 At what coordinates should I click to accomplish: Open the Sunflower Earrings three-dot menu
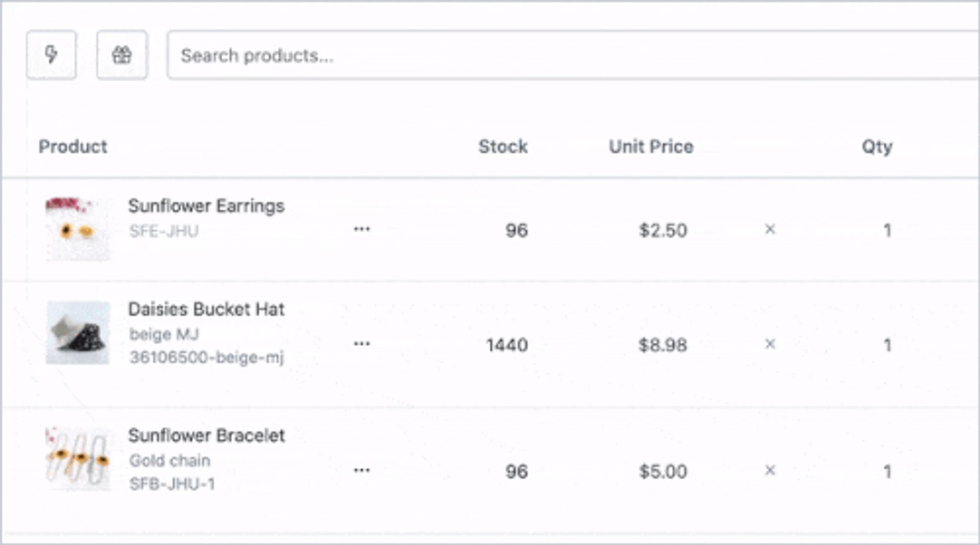tap(362, 229)
